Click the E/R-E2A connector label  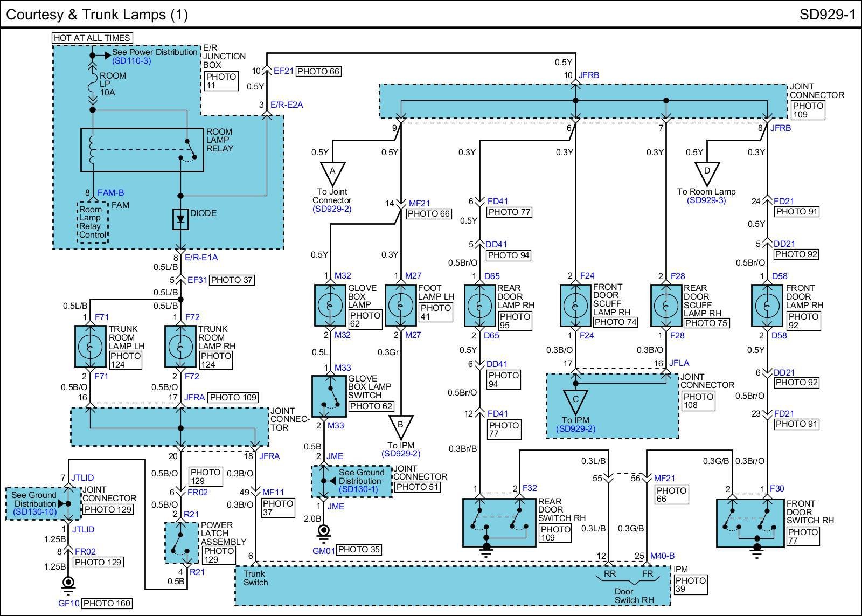[287, 105]
